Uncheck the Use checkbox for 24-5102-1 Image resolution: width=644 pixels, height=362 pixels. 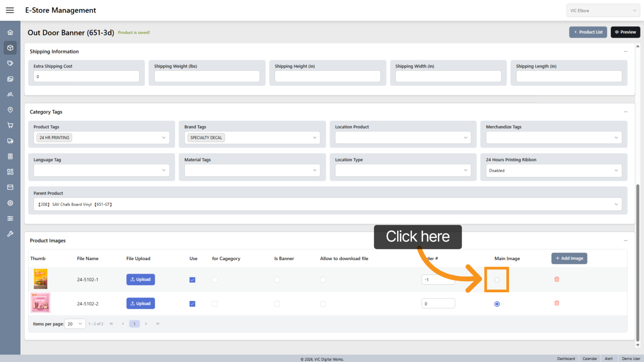coord(192,280)
